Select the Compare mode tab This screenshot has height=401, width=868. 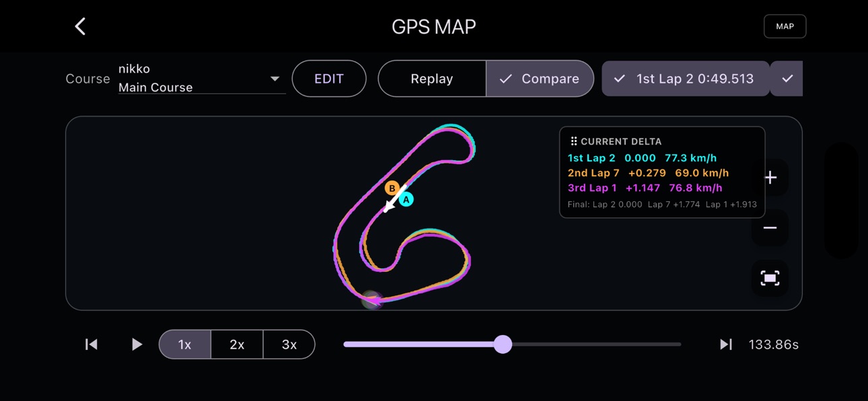tap(540, 79)
